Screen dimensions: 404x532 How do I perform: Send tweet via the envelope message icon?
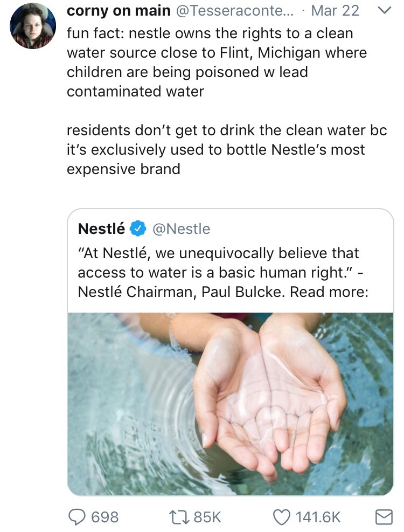383,516
